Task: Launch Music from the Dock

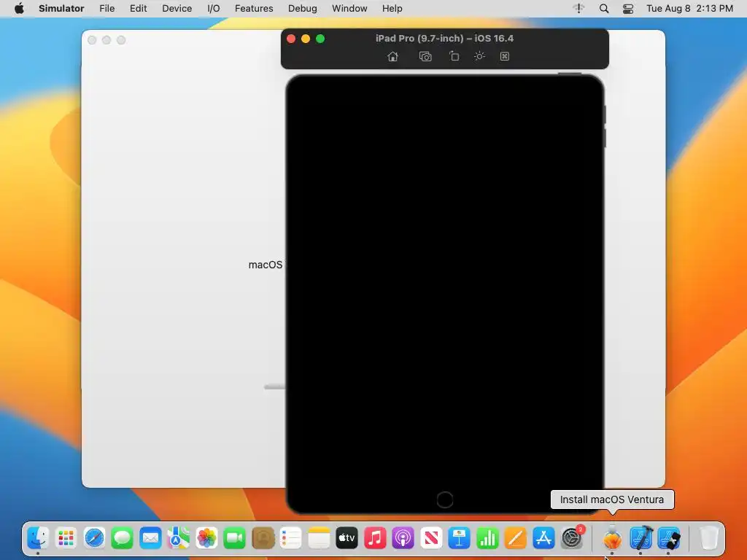Action: click(375, 538)
